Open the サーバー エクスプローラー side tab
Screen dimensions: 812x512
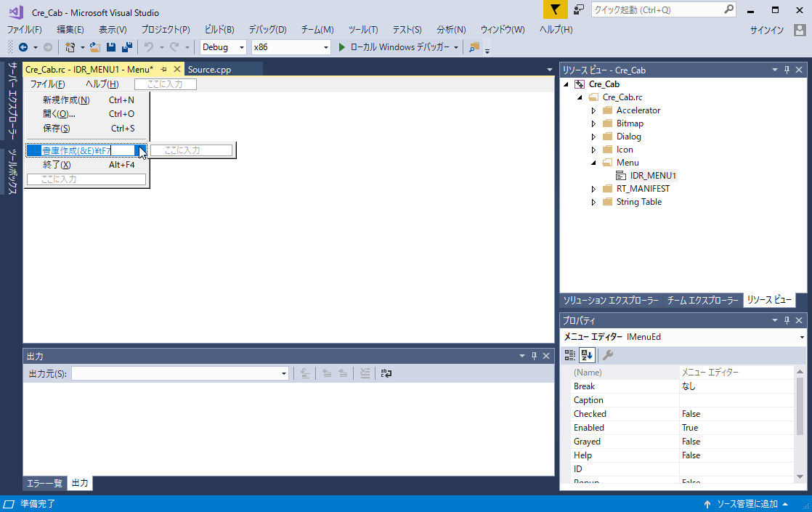pyautogui.click(x=12, y=101)
